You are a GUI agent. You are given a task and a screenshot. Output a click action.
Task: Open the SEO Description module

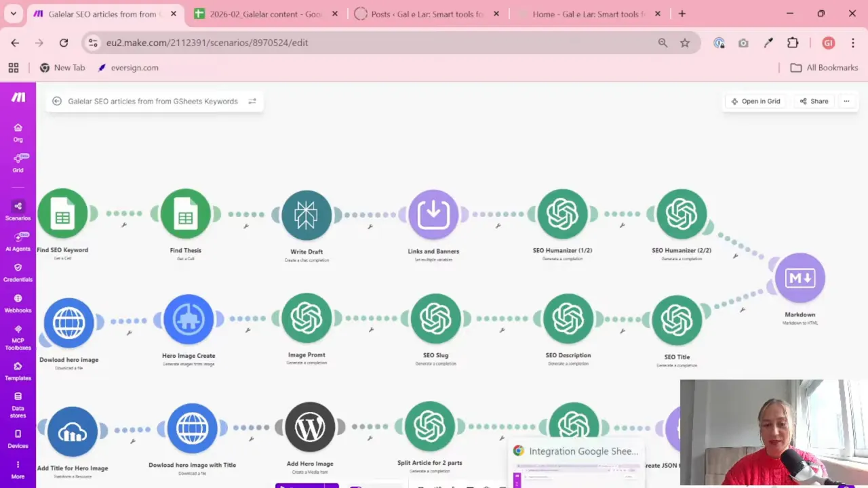click(x=568, y=319)
